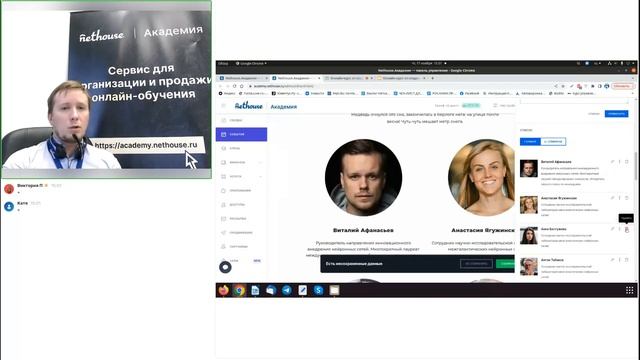Viewport: 640px width, 360px height.
Task: Click the hamburger menu beside Nethouse logo
Action: [x=223, y=106]
